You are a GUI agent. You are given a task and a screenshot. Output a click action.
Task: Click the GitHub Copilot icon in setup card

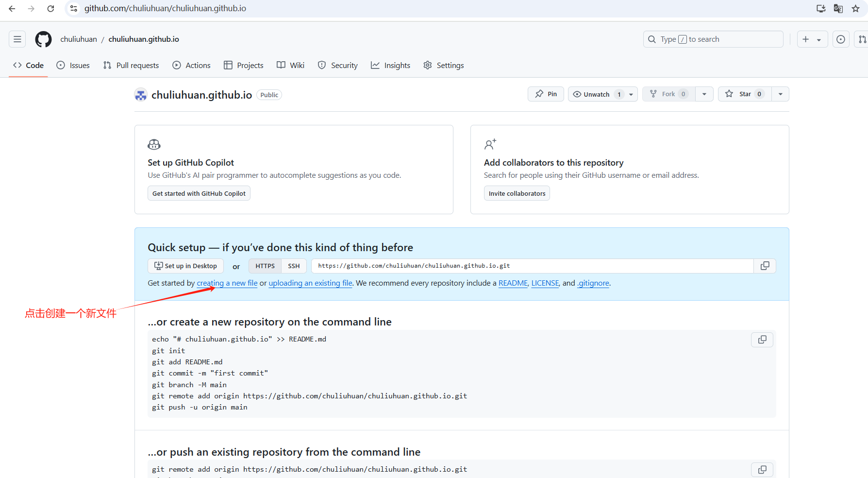tap(154, 144)
